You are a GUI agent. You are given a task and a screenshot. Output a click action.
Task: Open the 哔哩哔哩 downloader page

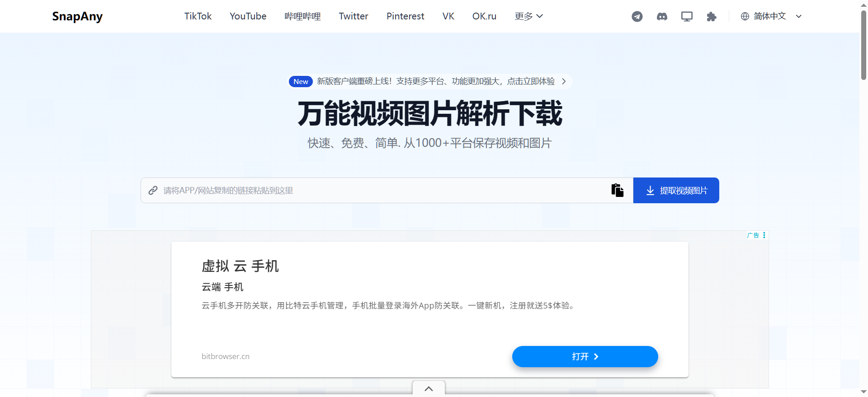303,16
